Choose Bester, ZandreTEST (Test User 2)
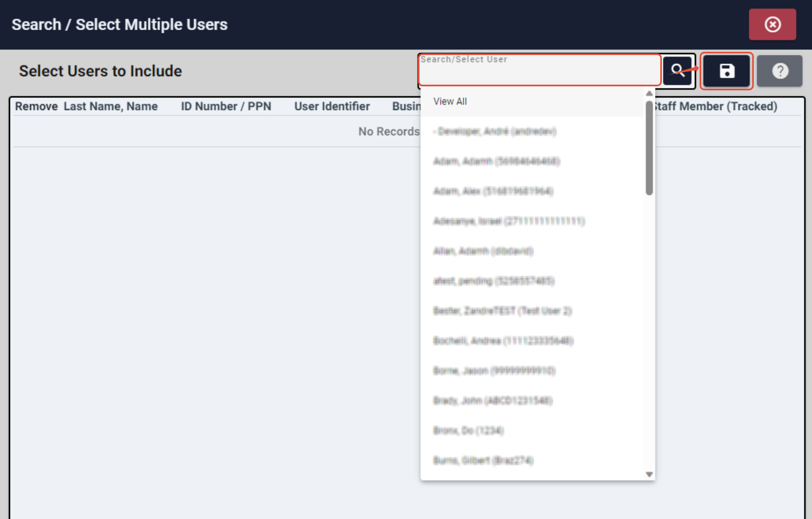Image resolution: width=812 pixels, height=519 pixels. [502, 311]
